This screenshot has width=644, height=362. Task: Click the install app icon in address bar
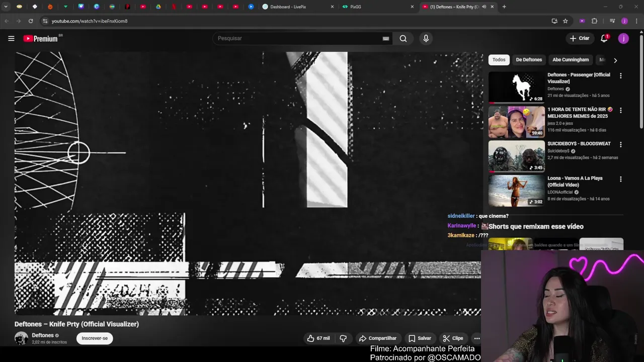(x=554, y=21)
